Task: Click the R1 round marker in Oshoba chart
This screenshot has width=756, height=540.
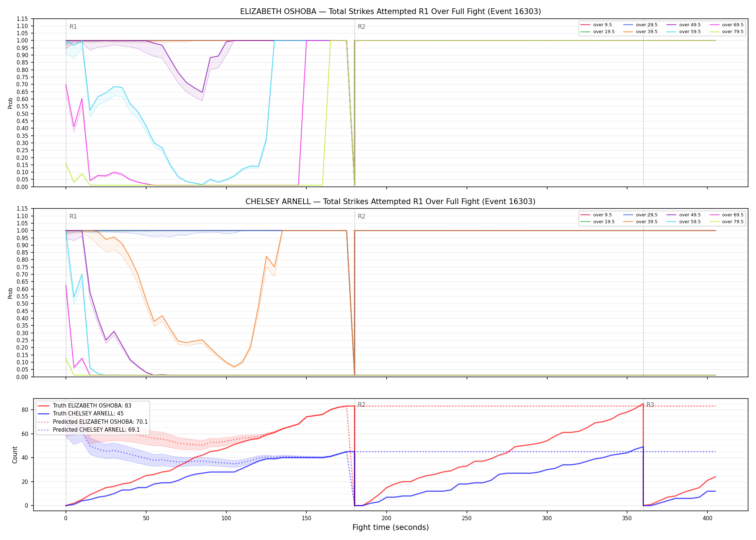Action: pyautogui.click(x=73, y=27)
